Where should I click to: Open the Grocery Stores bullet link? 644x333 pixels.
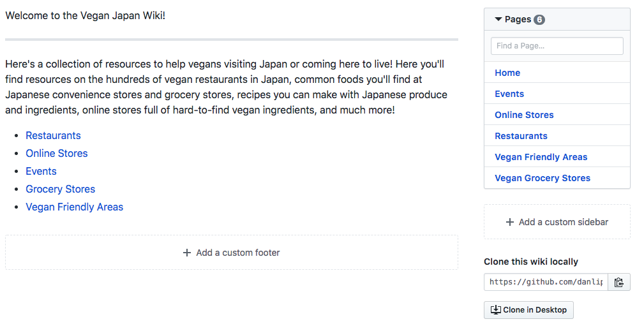point(60,189)
